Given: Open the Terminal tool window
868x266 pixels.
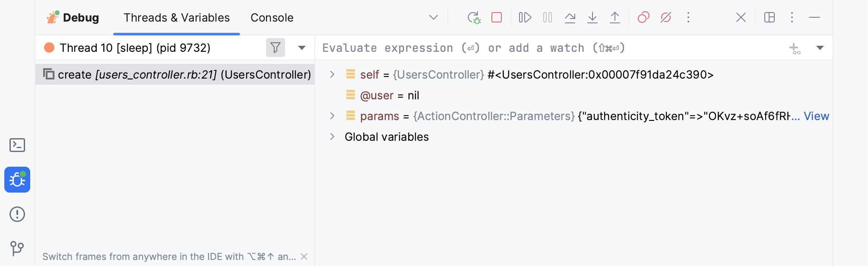Looking at the screenshot, I should (x=17, y=145).
